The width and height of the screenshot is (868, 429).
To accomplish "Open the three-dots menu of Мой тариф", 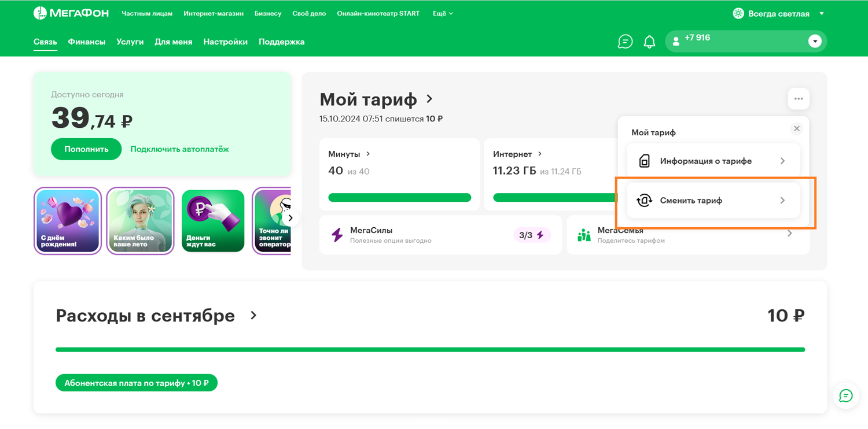I will click(799, 99).
